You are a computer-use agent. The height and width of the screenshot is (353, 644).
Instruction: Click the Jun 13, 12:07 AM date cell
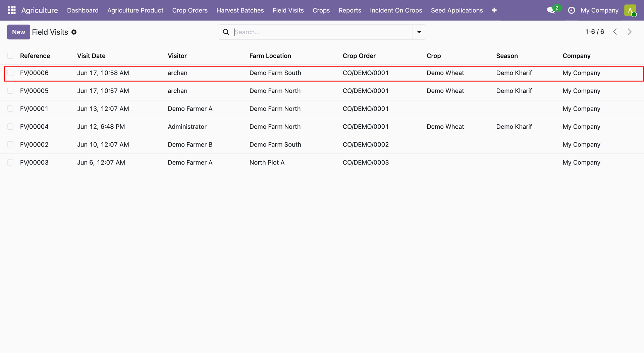coord(103,109)
